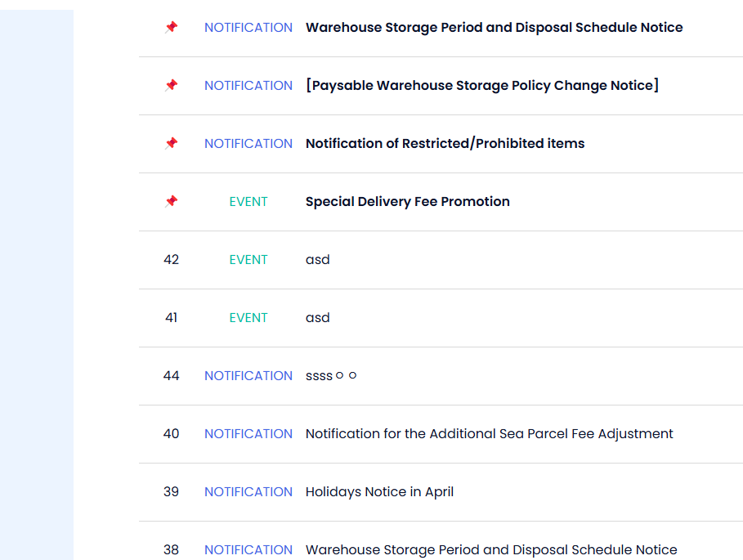Image resolution: width=743 pixels, height=560 pixels.
Task: Click the NOTIFICATION label on row 39
Action: (x=248, y=492)
